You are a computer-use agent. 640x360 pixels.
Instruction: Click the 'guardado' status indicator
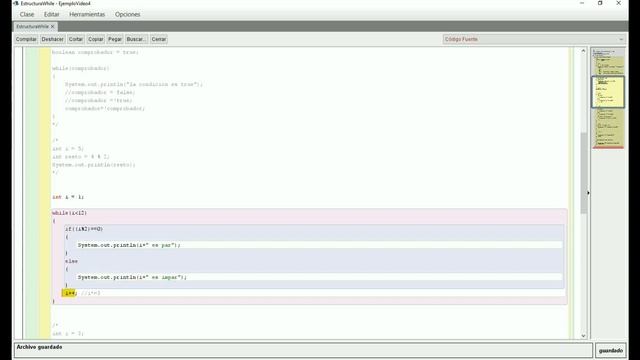pos(611,351)
